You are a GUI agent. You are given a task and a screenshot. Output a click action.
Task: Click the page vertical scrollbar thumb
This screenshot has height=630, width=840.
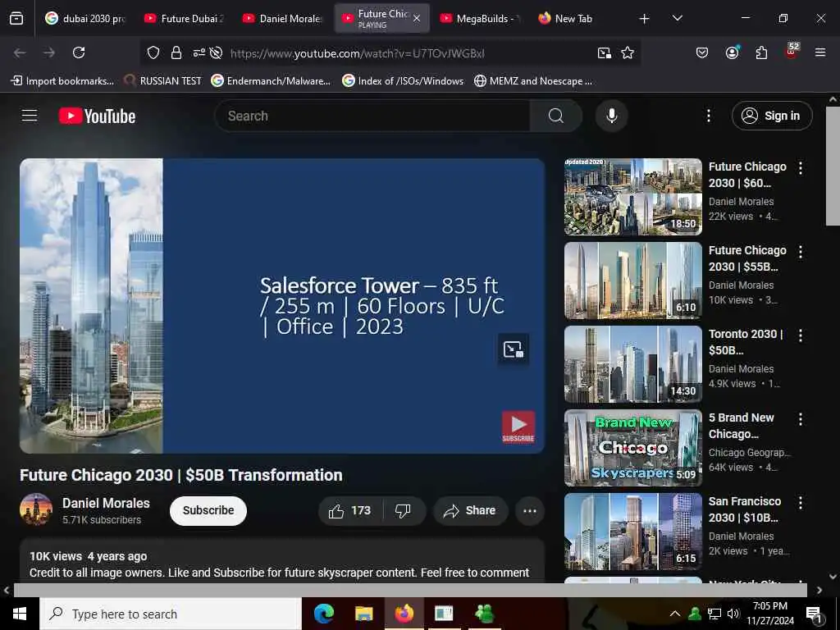[833, 166]
